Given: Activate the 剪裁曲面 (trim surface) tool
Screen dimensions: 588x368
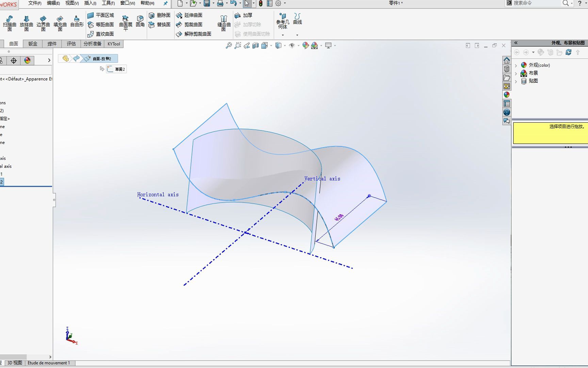Looking at the screenshot, I should [x=191, y=25].
